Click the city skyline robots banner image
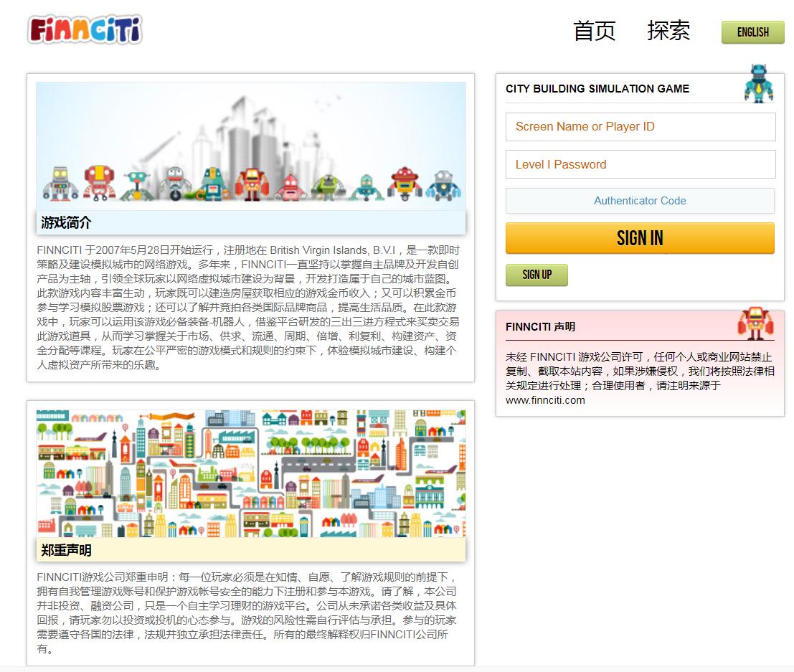Screen dimensions: 794x672 (250, 146)
